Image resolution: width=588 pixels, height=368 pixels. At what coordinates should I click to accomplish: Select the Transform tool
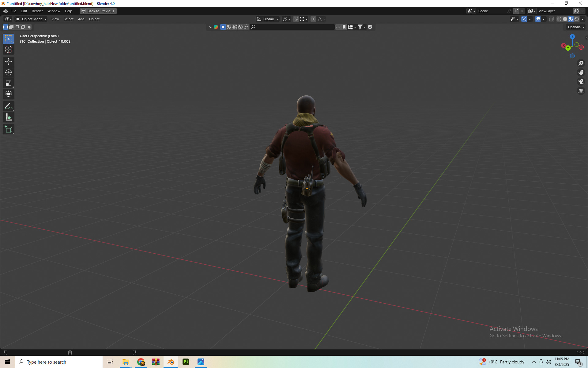tap(9, 94)
